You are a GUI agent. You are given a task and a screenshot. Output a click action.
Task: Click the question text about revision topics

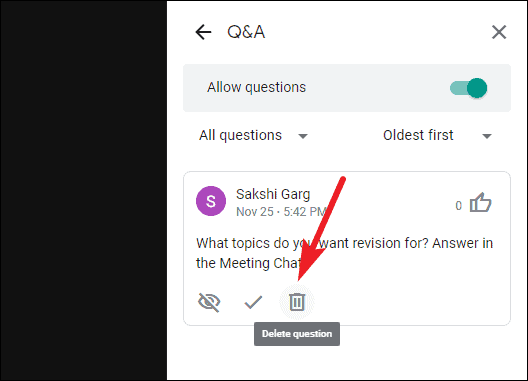[x=344, y=253]
